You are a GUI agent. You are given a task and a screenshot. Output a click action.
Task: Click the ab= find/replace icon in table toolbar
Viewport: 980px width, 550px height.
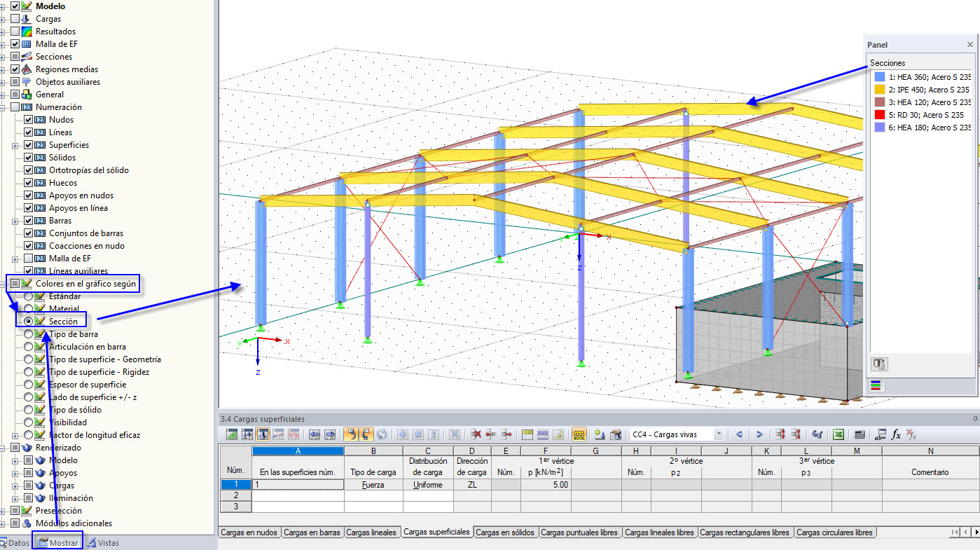(881, 434)
